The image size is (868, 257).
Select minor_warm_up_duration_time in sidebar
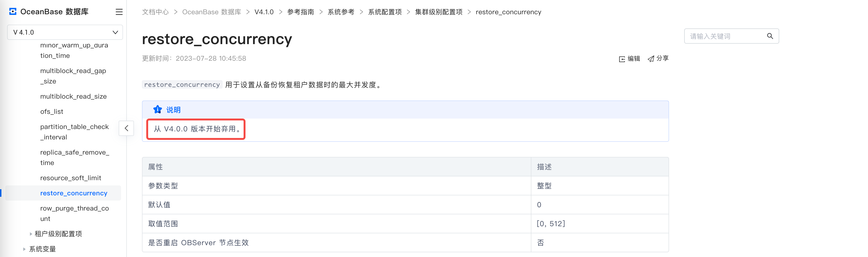pyautogui.click(x=74, y=50)
